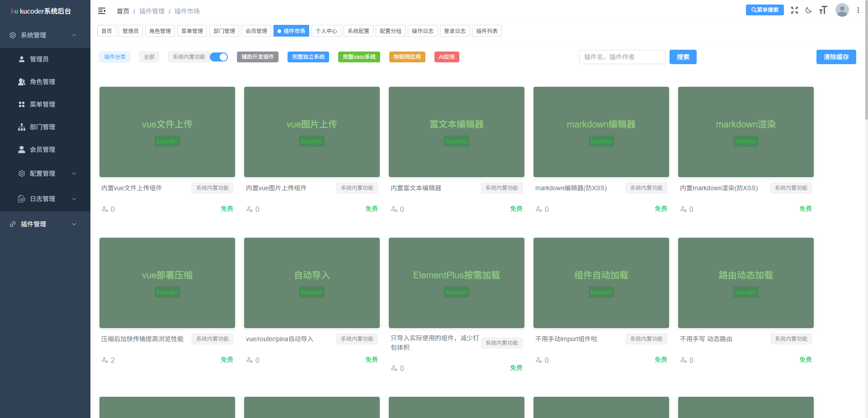Expand the 配置管理 submenu
This screenshot has height=418, width=868.
coord(45,174)
